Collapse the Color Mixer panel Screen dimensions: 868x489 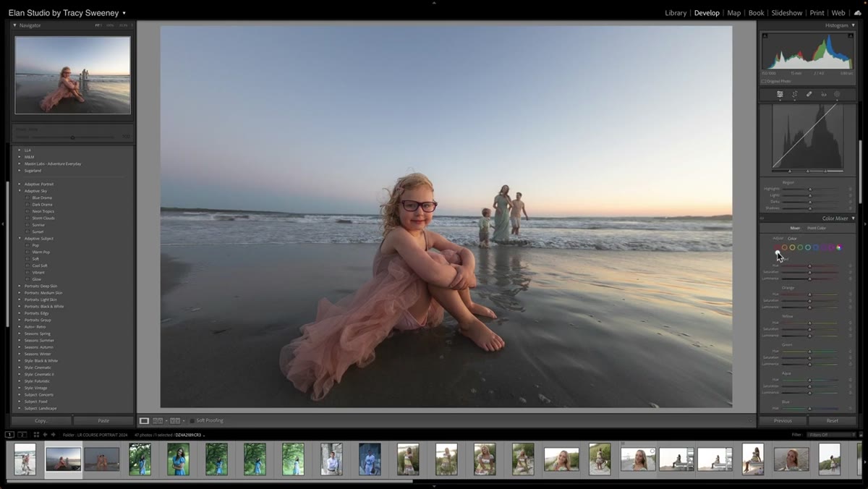coord(853,218)
